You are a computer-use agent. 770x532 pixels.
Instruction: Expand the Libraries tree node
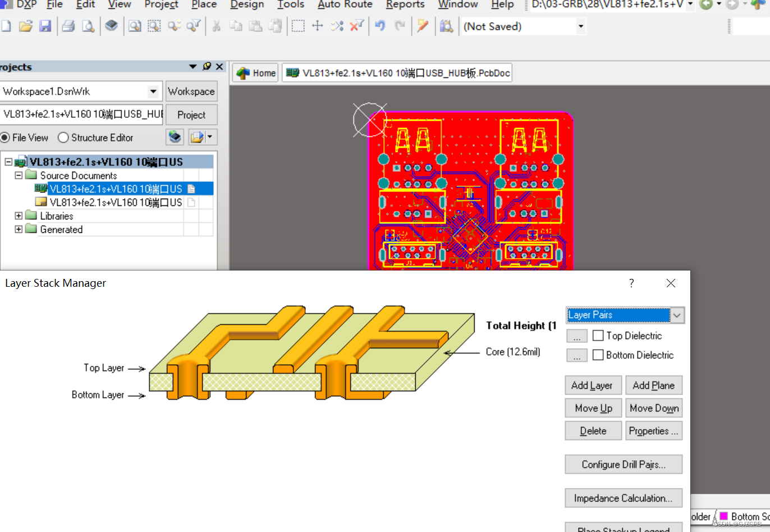point(19,215)
